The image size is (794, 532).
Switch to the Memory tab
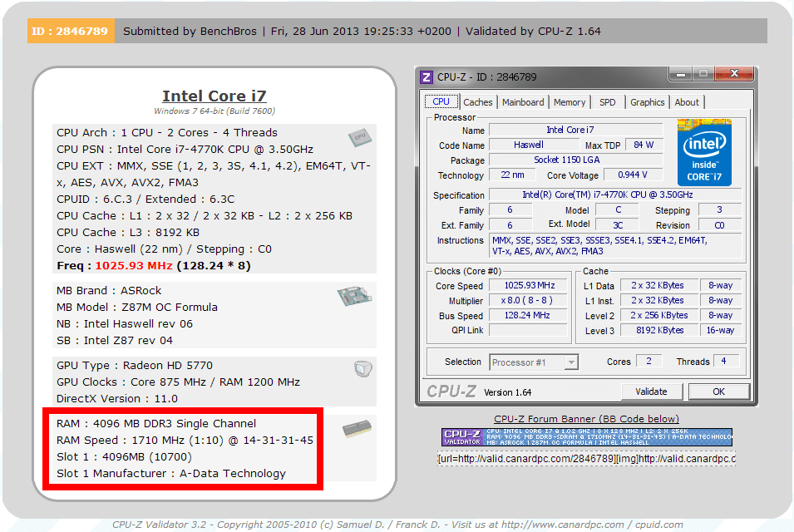pyautogui.click(x=570, y=102)
